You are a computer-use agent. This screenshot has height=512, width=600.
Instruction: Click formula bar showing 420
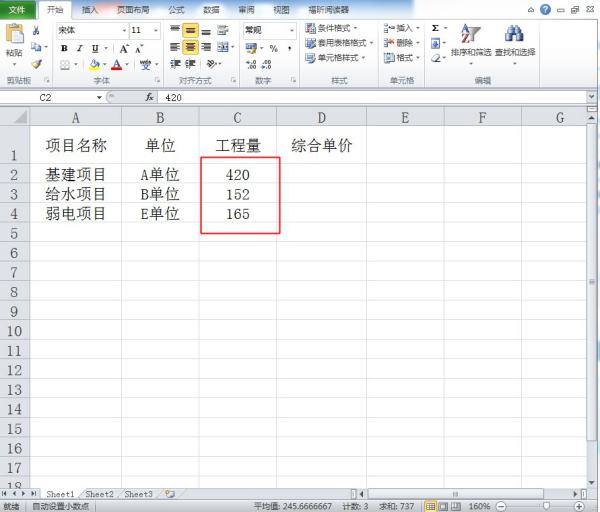coord(373,98)
